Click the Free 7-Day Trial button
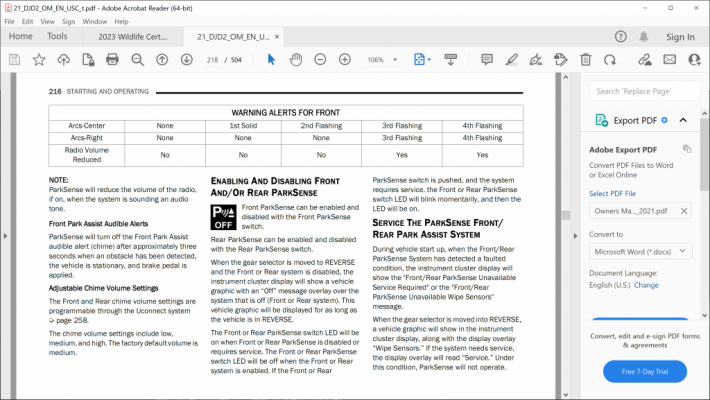 (645, 371)
